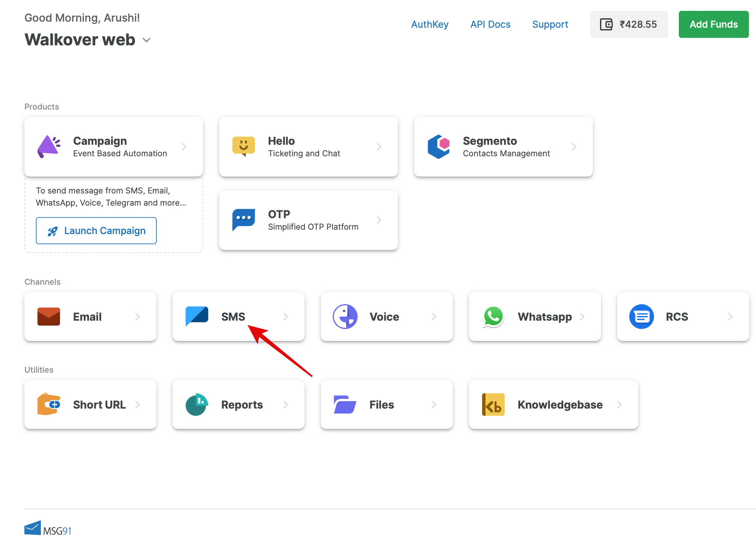
Task: Click the Launch Campaign button
Action: coord(96,231)
